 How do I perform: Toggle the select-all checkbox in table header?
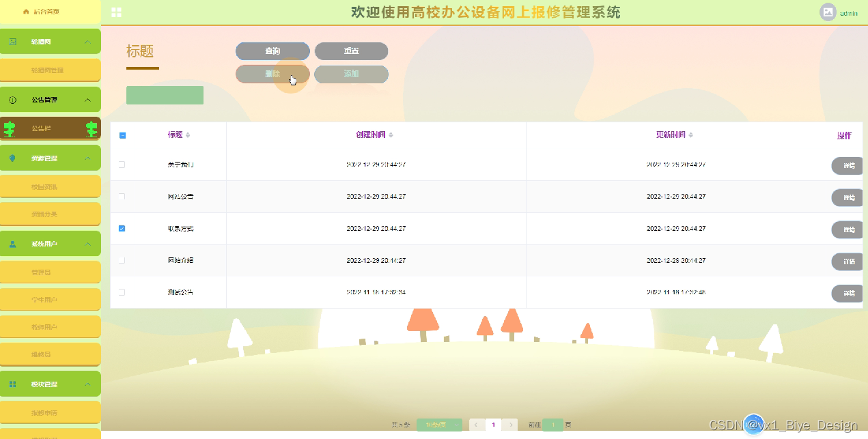pos(122,135)
